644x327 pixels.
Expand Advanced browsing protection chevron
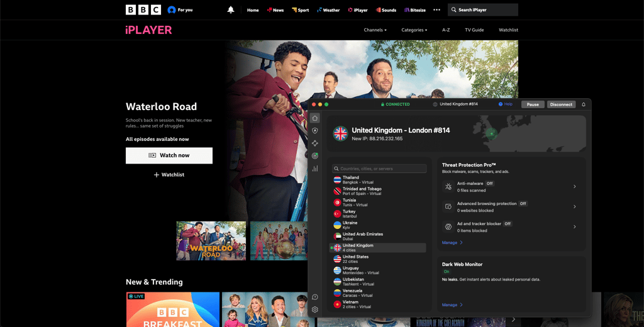click(x=575, y=207)
